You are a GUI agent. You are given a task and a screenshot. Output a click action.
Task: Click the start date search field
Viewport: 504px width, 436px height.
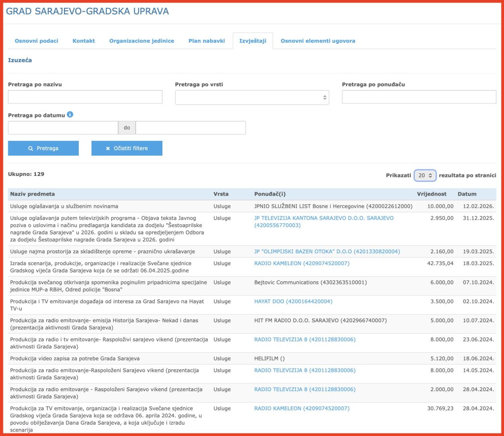coord(63,128)
